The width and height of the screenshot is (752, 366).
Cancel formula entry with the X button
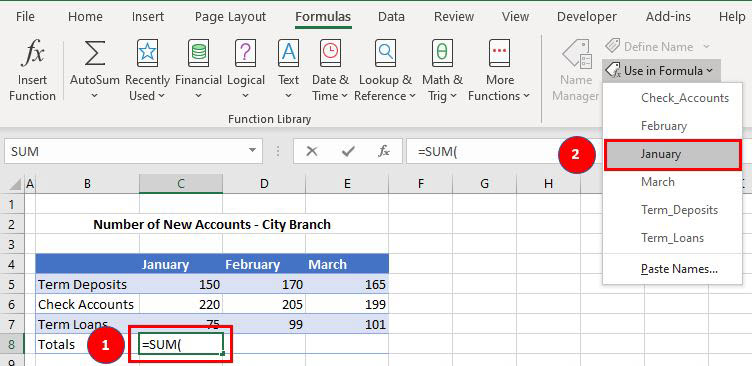(312, 152)
